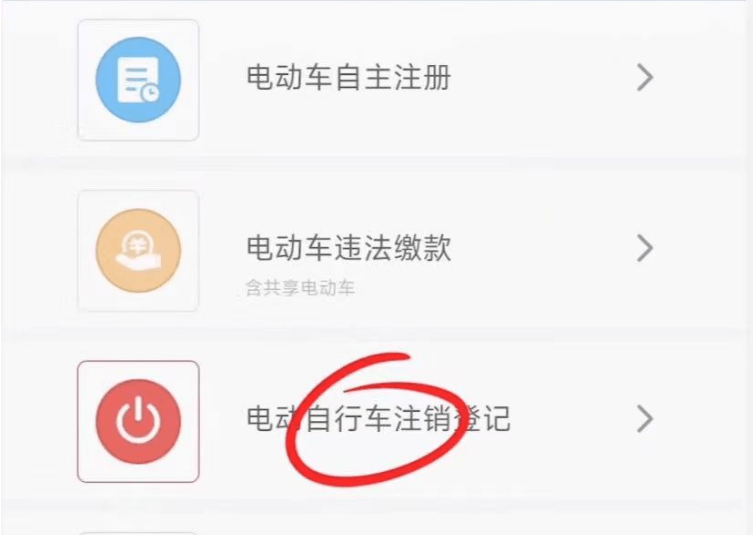Click the 含共享电动车 subtitle text

coord(300,288)
